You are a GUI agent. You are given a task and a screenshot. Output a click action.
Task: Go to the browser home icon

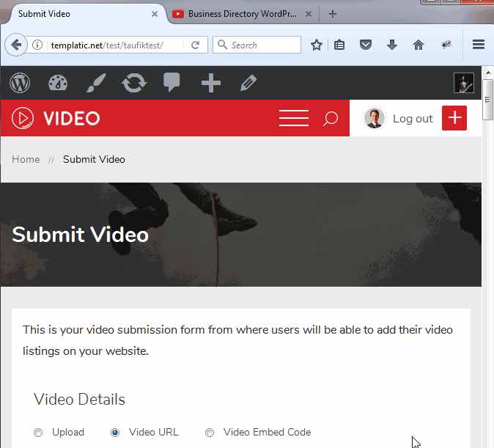point(419,45)
